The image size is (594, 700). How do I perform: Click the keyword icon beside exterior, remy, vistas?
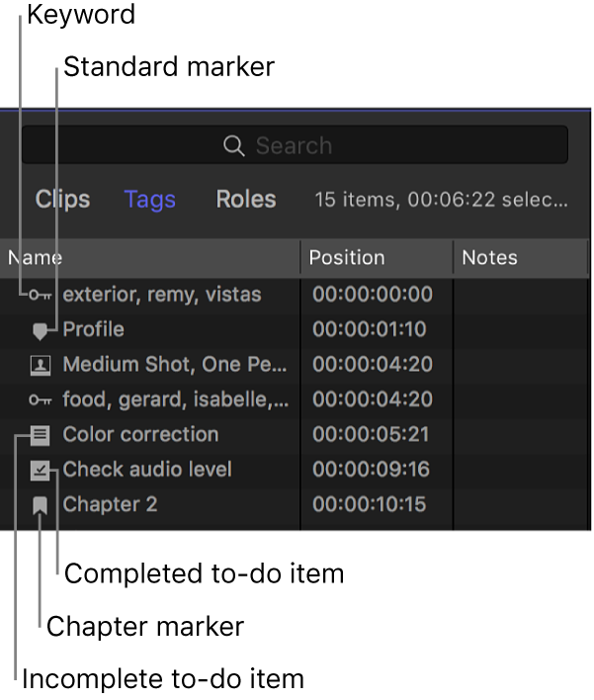(41, 295)
